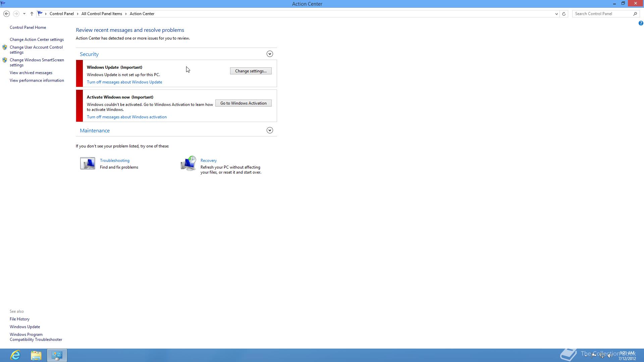
Task: Select Control Panel in the breadcrumb
Action: [62, 14]
